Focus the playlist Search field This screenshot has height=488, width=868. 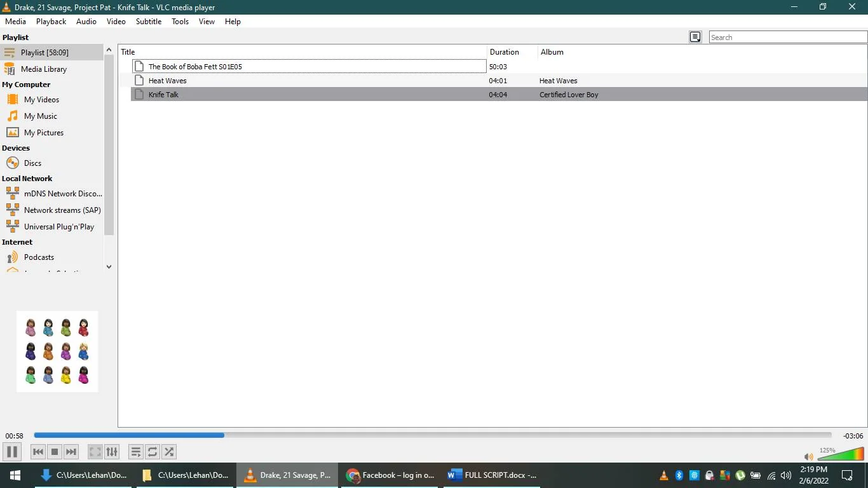coord(788,37)
